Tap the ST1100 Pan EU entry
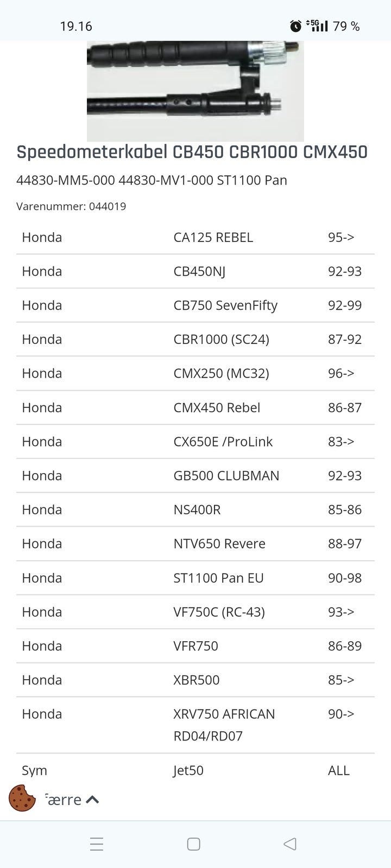Viewport: 391px width, 868px height. coord(218,578)
